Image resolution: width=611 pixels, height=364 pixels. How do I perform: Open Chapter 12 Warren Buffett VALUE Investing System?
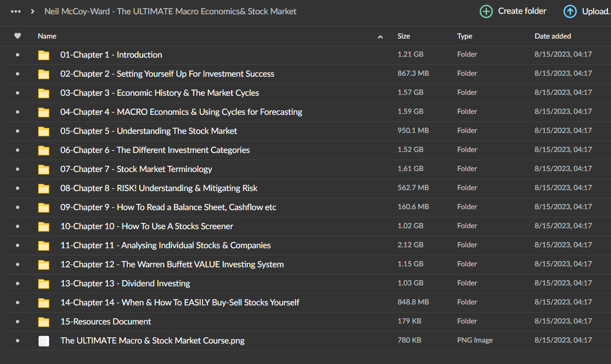(172, 264)
